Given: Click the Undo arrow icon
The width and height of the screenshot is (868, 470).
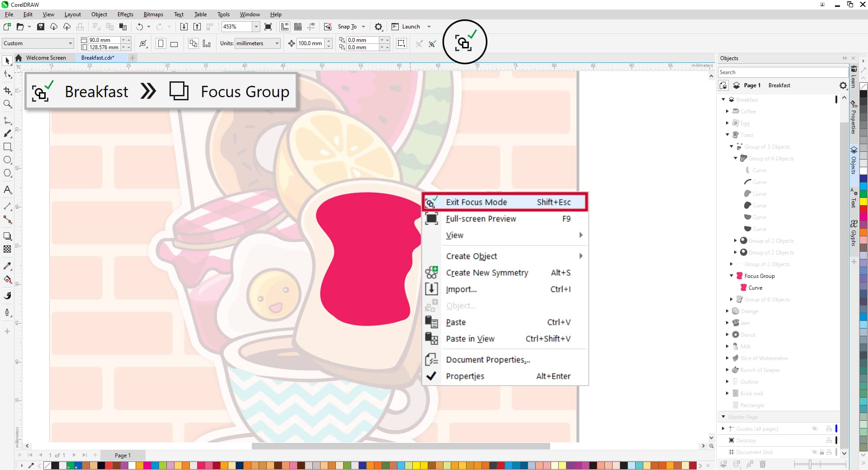Looking at the screenshot, I should click(140, 27).
